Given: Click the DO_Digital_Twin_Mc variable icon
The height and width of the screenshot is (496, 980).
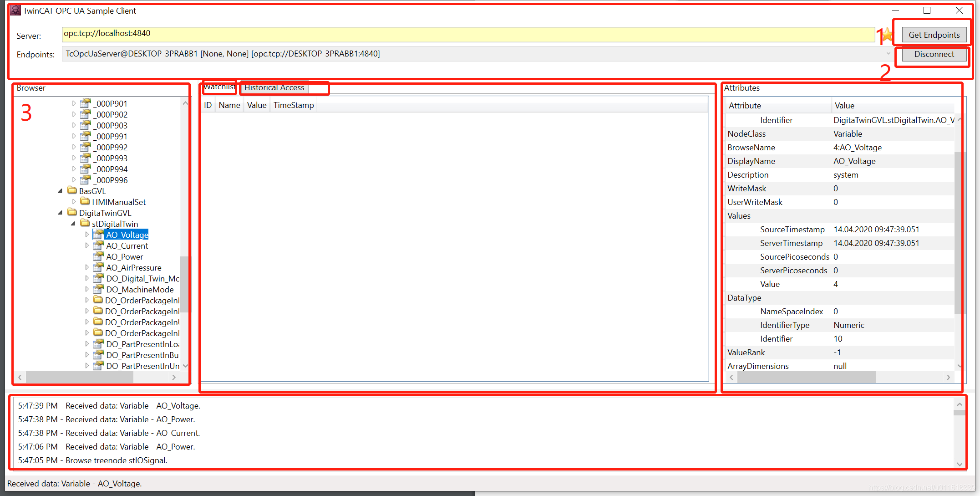Looking at the screenshot, I should [x=98, y=278].
